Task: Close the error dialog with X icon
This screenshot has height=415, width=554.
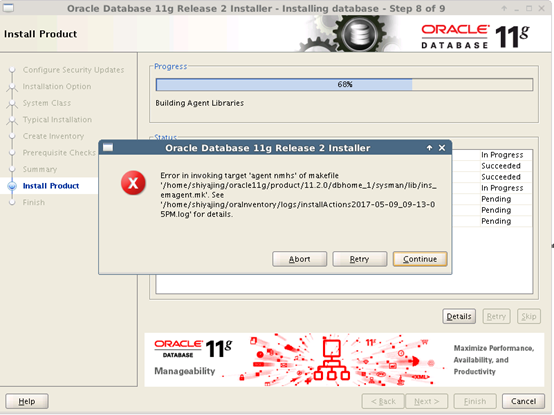Action: tap(442, 148)
